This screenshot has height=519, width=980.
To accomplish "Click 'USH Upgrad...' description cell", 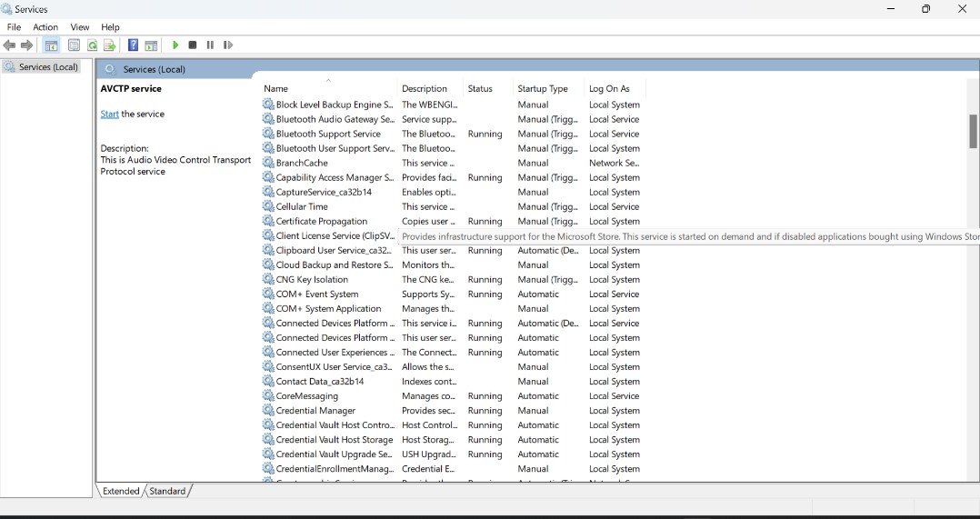I will (x=429, y=454).
